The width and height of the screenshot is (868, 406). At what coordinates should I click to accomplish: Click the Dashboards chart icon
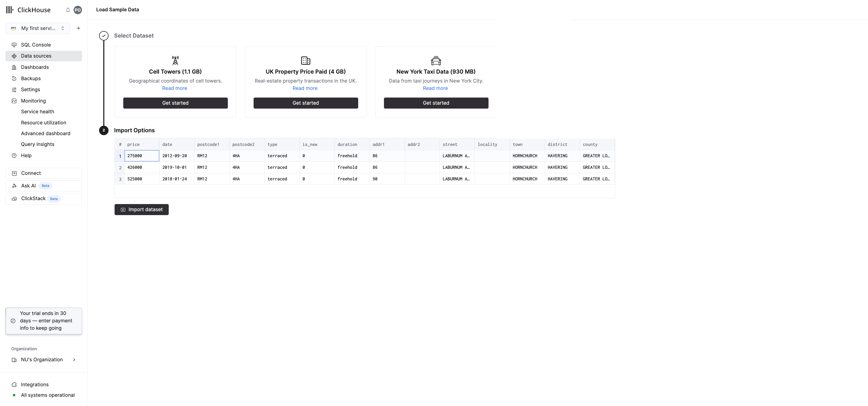point(14,67)
